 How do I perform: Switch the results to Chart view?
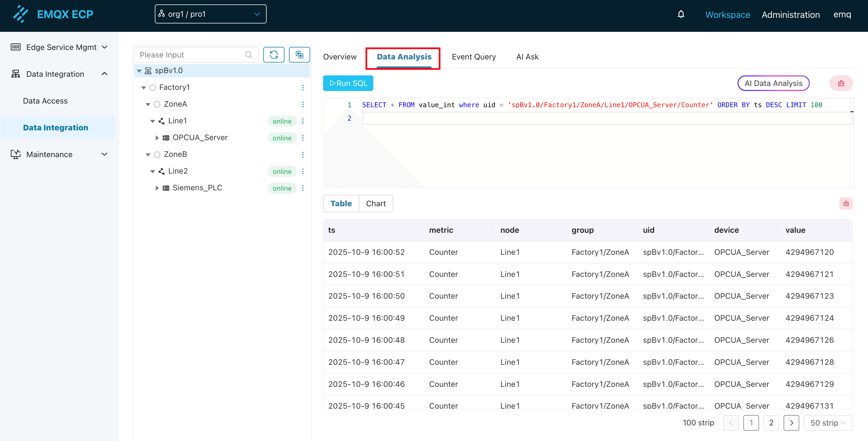tap(376, 203)
